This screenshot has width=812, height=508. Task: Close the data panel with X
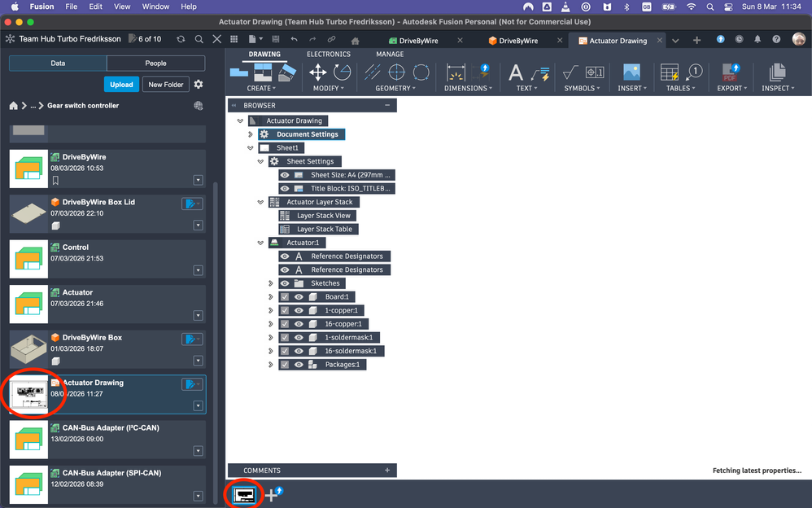[217, 39]
